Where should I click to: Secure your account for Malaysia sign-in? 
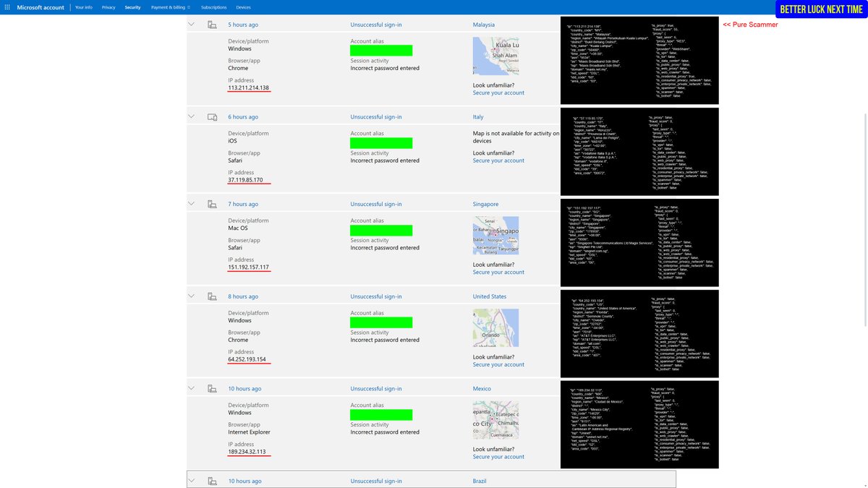[498, 93]
